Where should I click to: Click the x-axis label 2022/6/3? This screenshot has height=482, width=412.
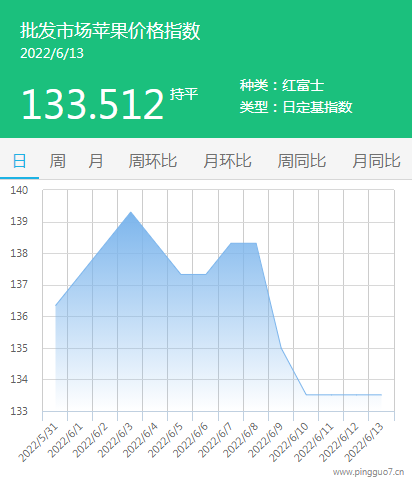coord(115,440)
